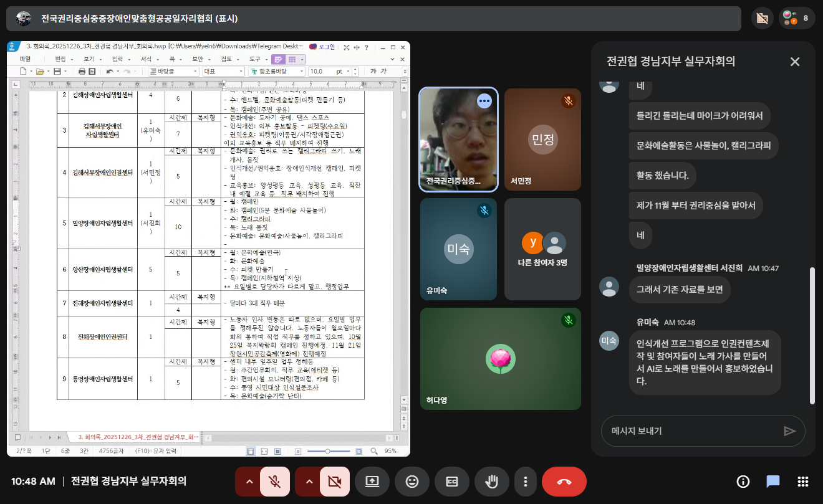Expand audio settings chevron next to microphone
Viewport: 823px width, 504px height.
click(249, 482)
